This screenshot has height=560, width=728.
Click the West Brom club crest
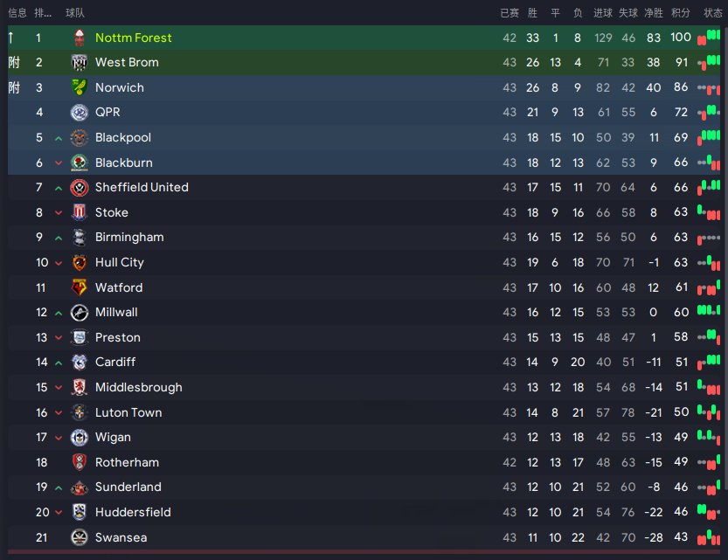pyautogui.click(x=80, y=63)
